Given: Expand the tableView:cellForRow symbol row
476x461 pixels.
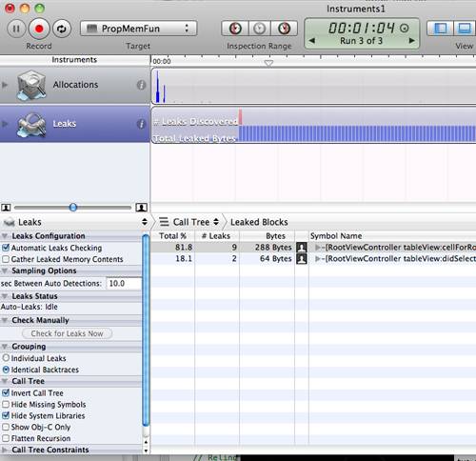Looking at the screenshot, I should click(317, 248).
